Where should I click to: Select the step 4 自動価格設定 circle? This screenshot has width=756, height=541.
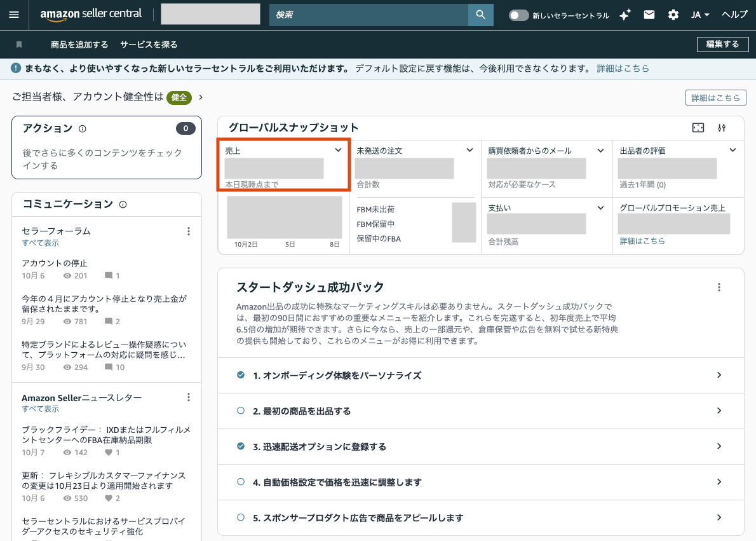click(x=241, y=482)
